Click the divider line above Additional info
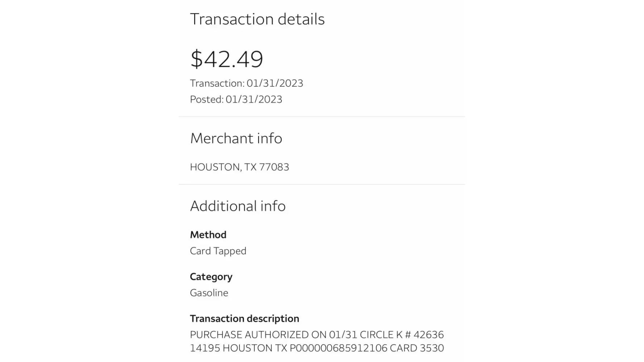 pos(322,184)
